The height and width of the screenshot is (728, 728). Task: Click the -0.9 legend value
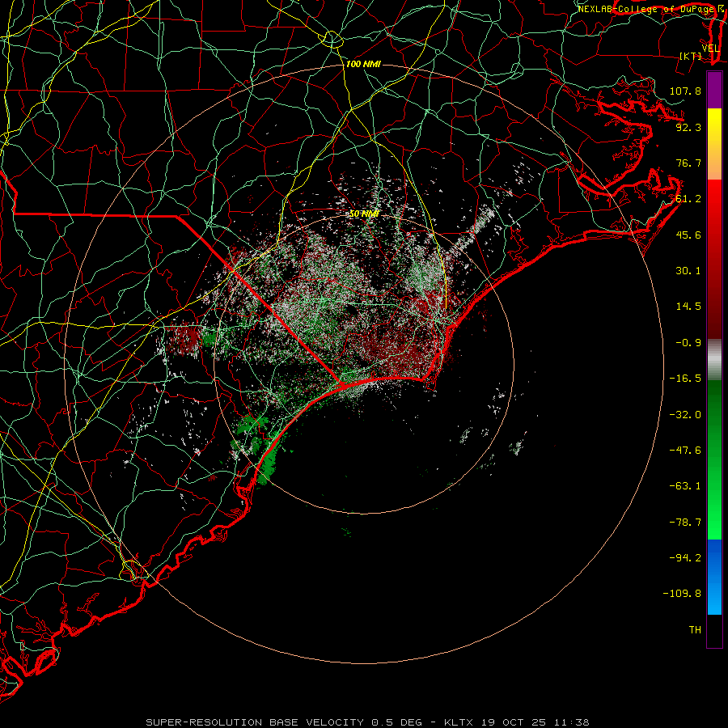pos(688,343)
